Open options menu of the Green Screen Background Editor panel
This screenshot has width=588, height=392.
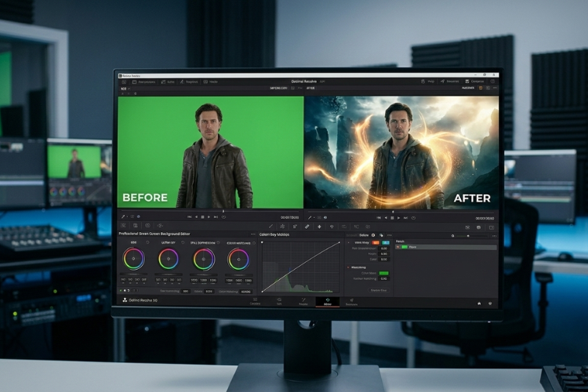point(252,234)
